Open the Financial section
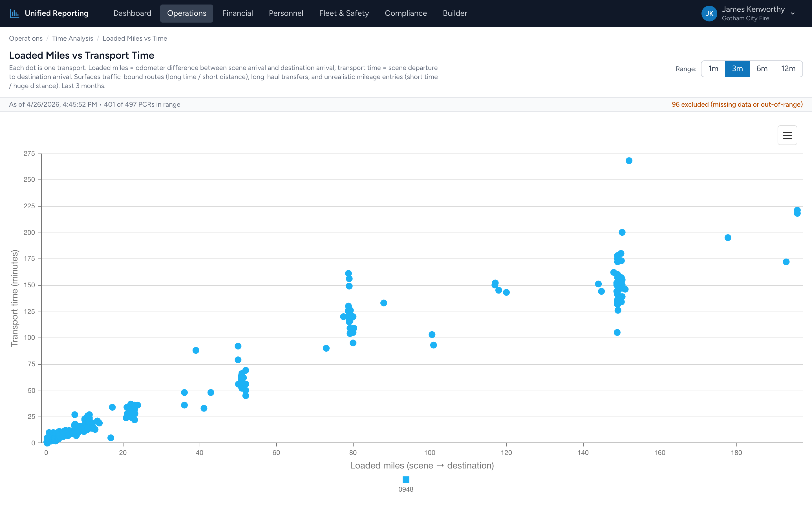Image resolution: width=812 pixels, height=508 pixels. (238, 14)
